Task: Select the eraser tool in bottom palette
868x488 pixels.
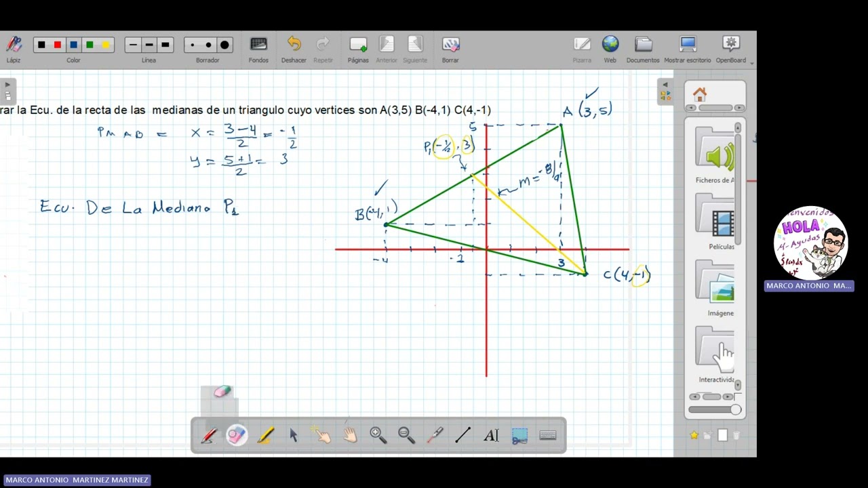Action: (x=237, y=436)
